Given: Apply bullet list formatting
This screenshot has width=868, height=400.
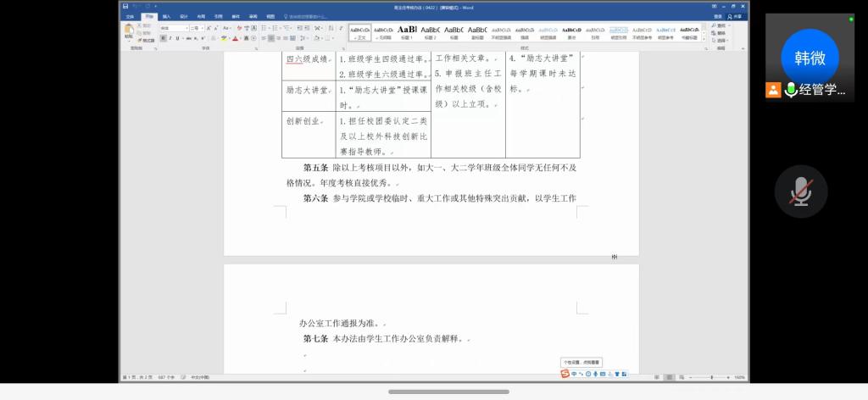Looking at the screenshot, I should (264, 28).
